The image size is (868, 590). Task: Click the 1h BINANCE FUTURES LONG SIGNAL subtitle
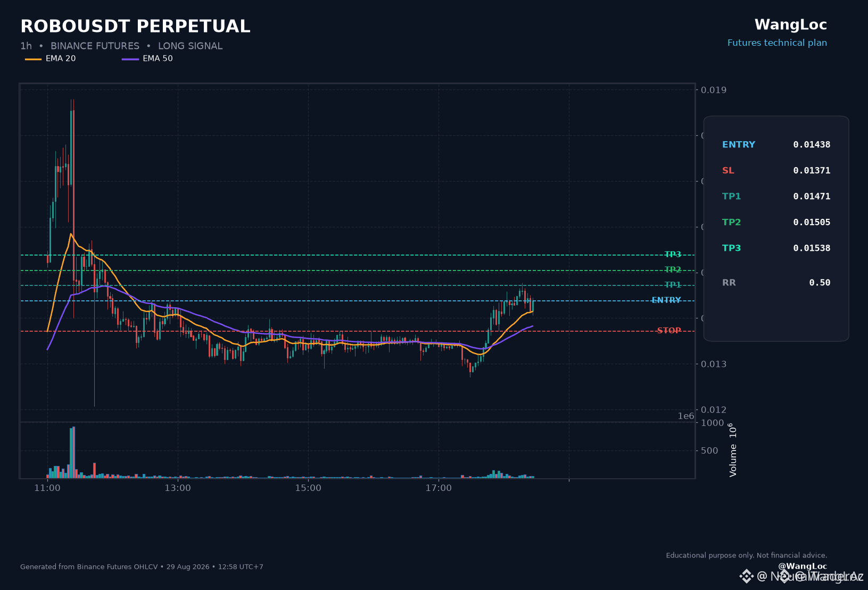121,46
